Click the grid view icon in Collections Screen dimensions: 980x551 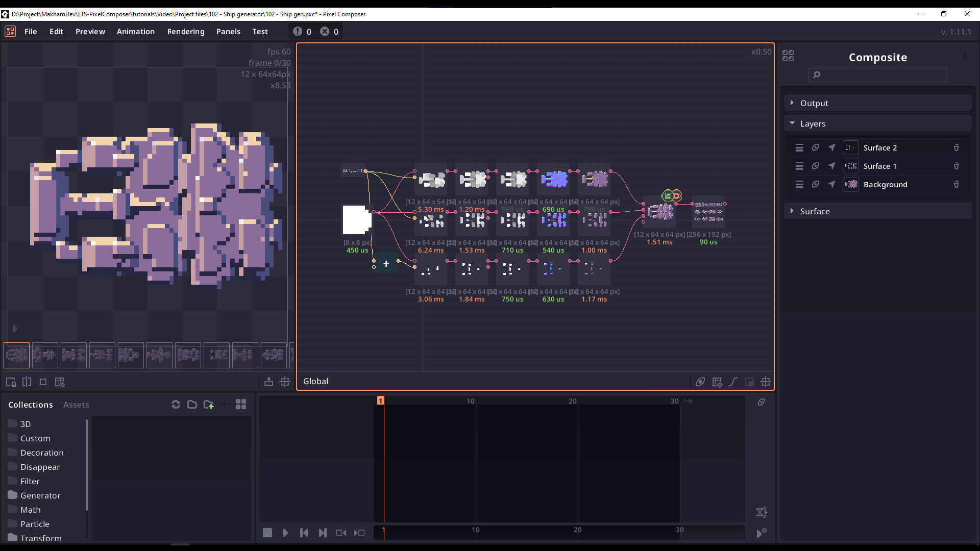coord(240,404)
